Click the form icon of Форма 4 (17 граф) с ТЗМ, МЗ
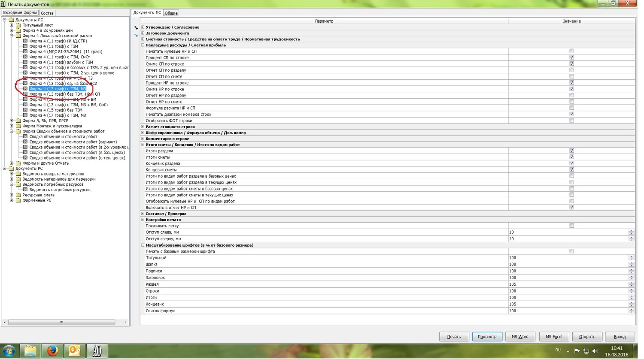 point(25,115)
